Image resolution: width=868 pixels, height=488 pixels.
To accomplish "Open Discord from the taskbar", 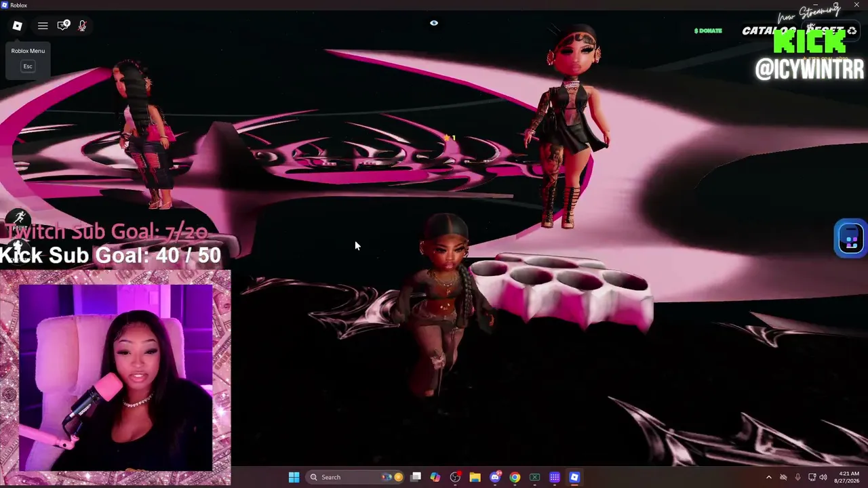I will (x=495, y=477).
